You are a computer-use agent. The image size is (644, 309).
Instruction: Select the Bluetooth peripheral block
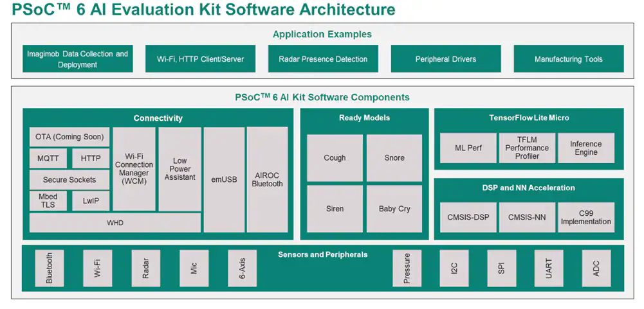pyautogui.click(x=50, y=269)
